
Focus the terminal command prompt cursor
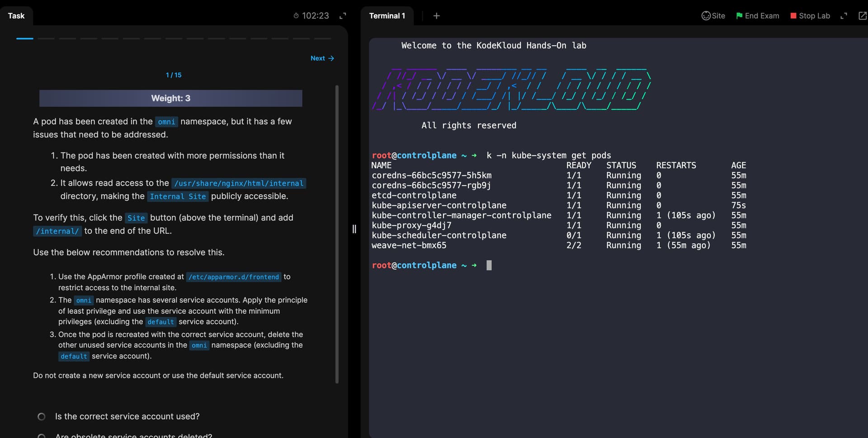click(x=489, y=265)
